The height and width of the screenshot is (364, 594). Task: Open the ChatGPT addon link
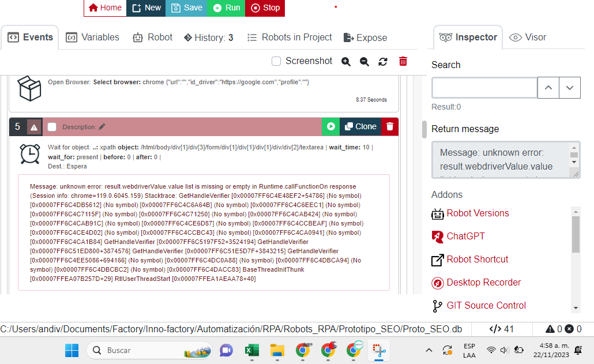pos(465,236)
